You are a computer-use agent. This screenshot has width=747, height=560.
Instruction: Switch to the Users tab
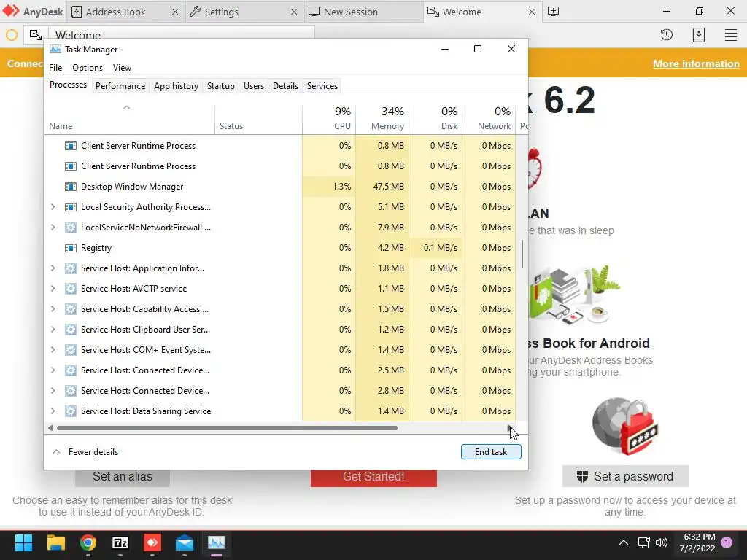[x=253, y=86]
